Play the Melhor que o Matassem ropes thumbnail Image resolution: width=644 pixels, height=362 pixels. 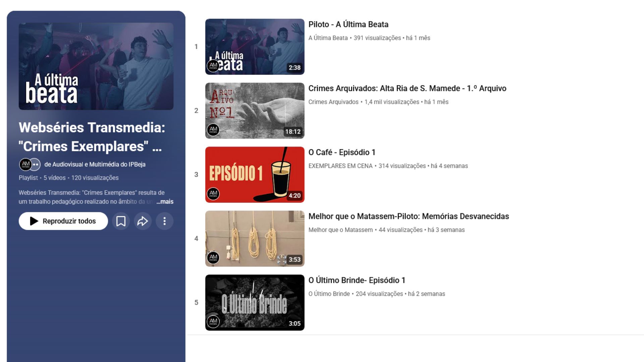(255, 238)
